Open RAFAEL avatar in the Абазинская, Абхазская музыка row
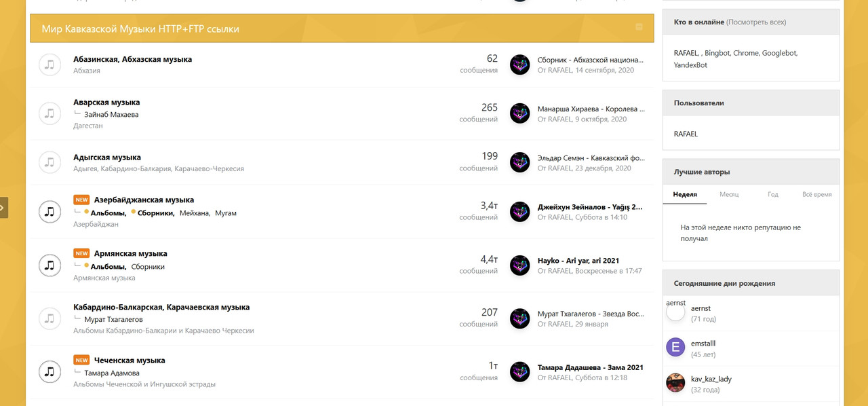The image size is (868, 406). click(519, 64)
